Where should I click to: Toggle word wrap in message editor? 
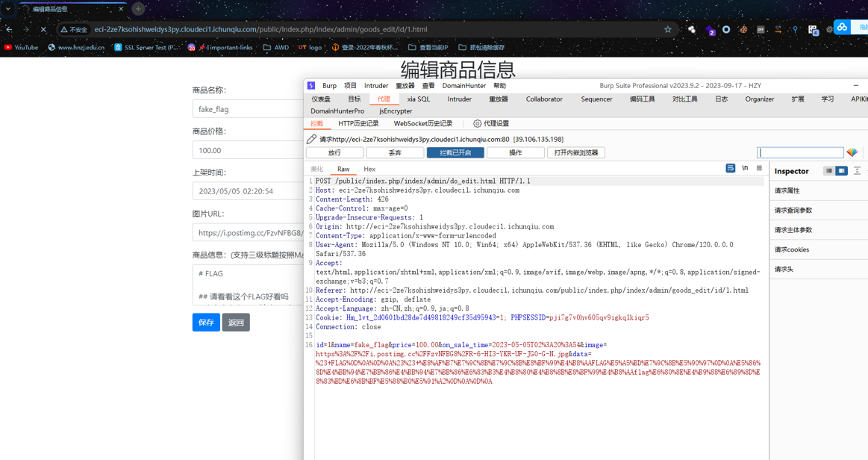click(730, 168)
